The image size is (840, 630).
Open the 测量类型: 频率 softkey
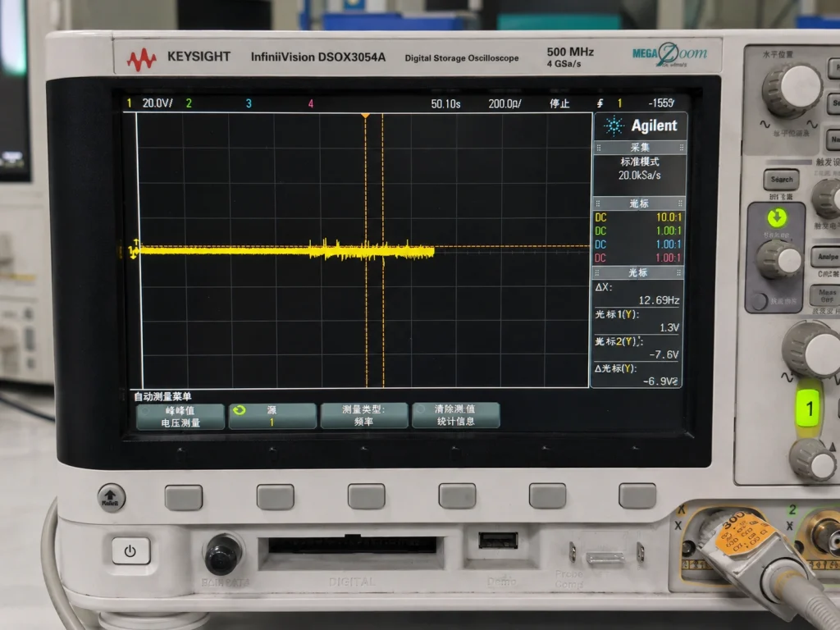(363, 416)
